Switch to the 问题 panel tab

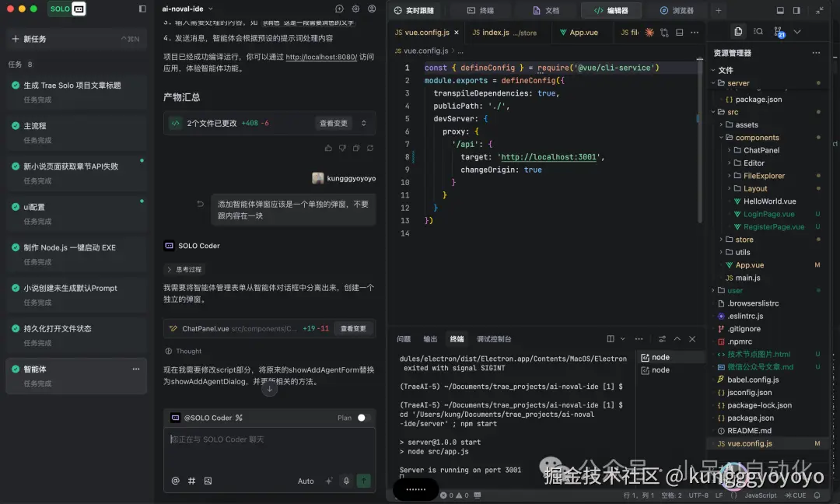click(404, 339)
